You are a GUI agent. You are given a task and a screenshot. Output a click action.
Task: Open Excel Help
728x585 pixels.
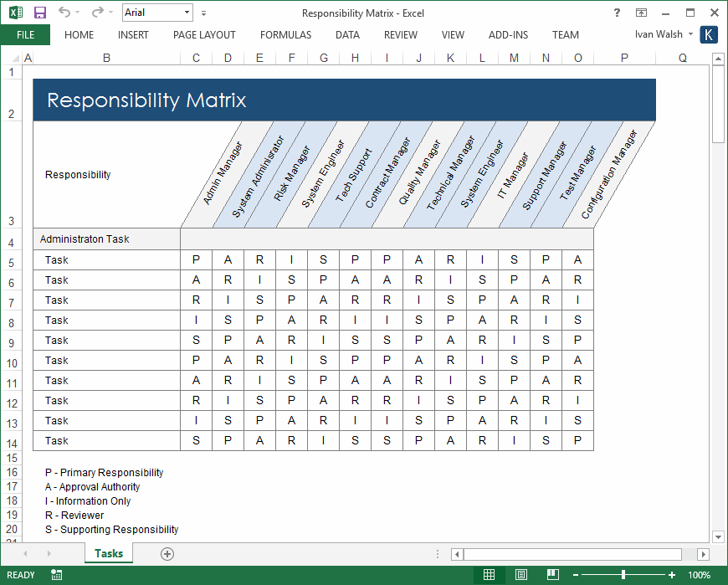point(617,13)
